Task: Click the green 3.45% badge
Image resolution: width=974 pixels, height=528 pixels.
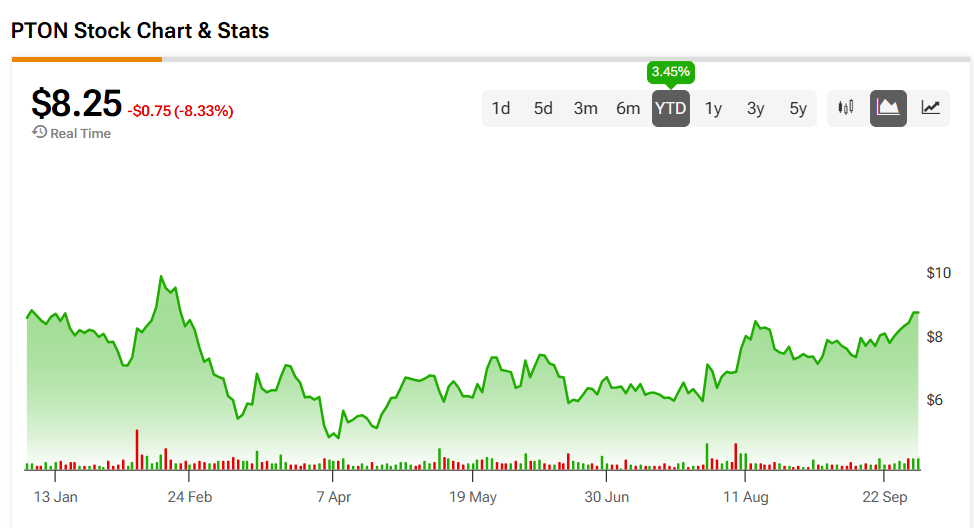Action: [670, 72]
